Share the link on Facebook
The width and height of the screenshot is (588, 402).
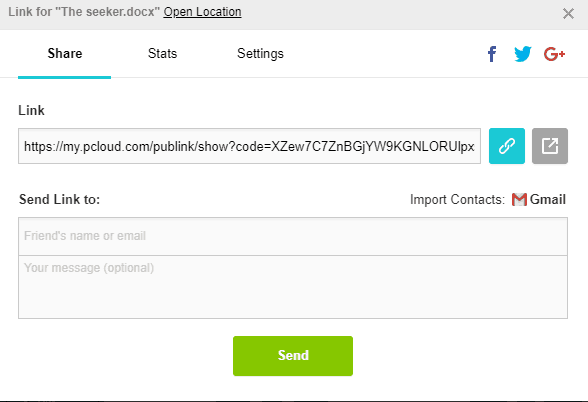(x=492, y=54)
